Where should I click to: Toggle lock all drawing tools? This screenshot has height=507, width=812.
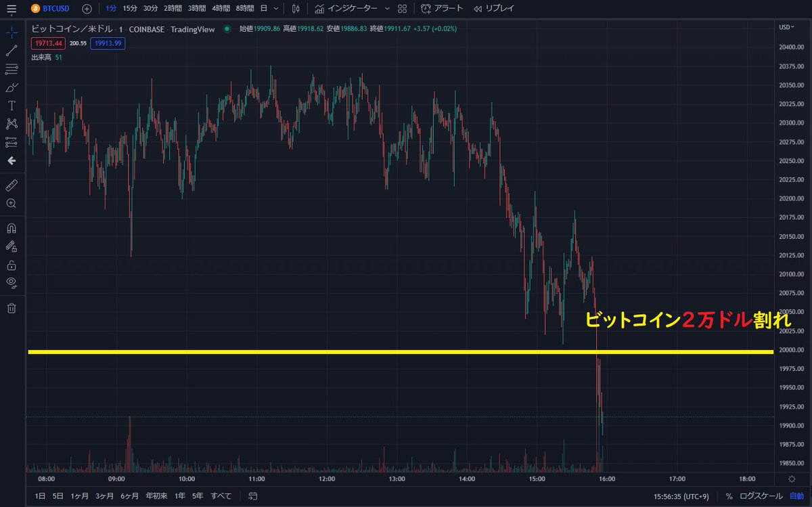(12, 265)
